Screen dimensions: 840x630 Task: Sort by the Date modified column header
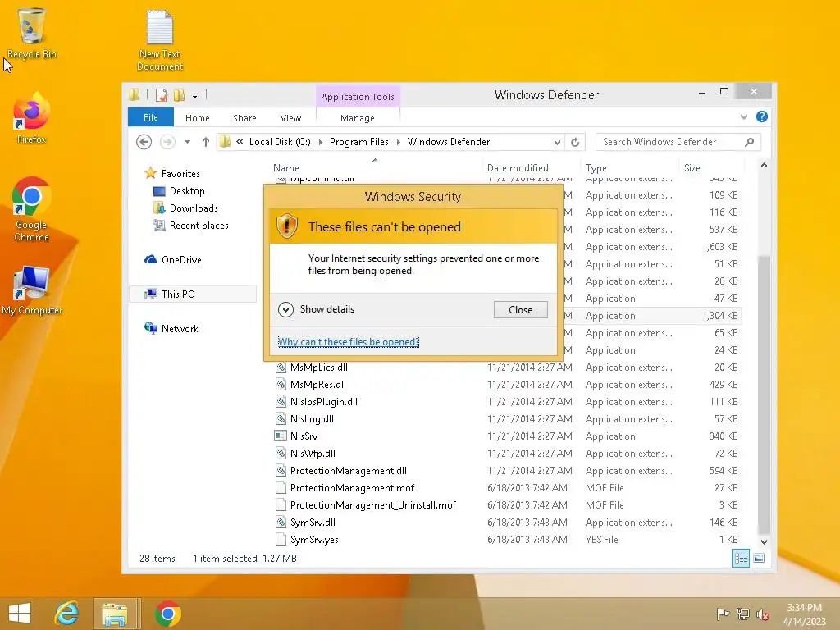[x=531, y=167]
